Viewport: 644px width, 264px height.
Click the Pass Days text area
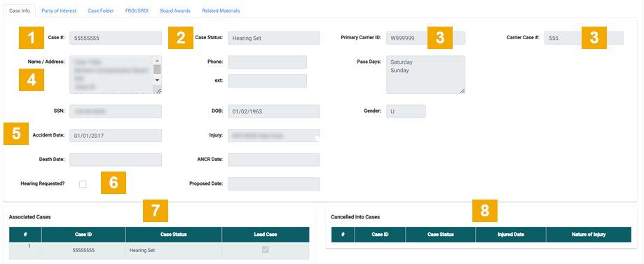tap(425, 75)
